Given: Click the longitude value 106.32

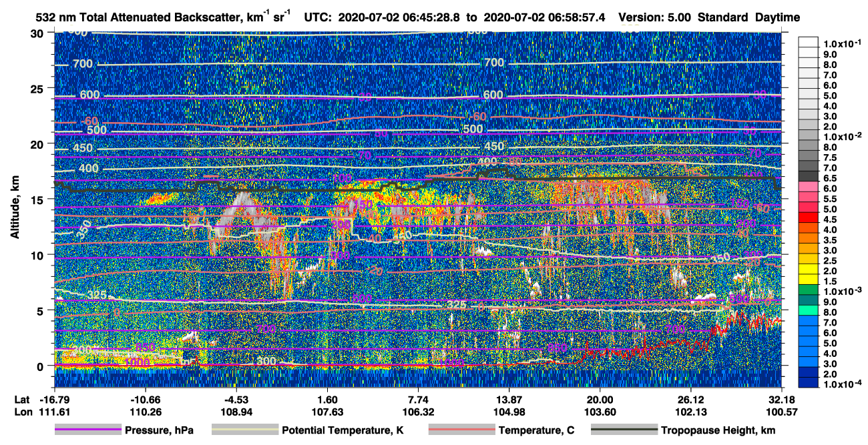Looking at the screenshot, I should [x=418, y=412].
